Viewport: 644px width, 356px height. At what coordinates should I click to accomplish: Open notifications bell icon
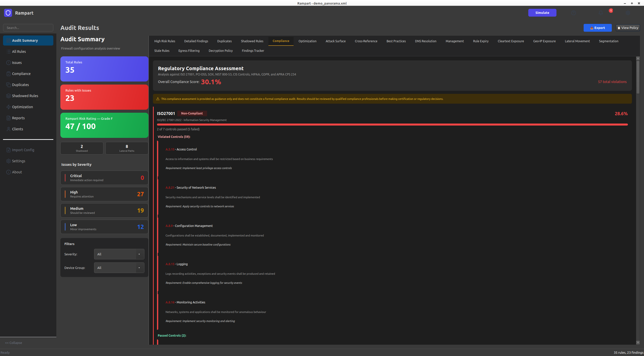pos(601,13)
